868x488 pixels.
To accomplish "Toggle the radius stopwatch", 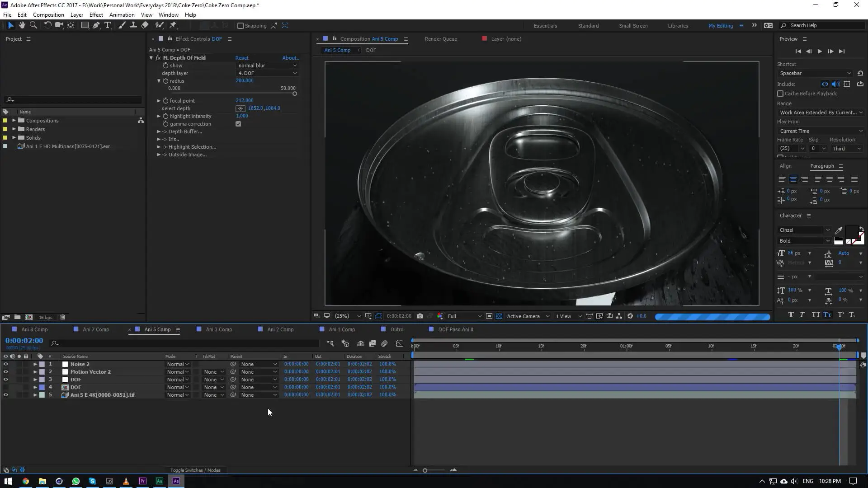I will tap(165, 81).
